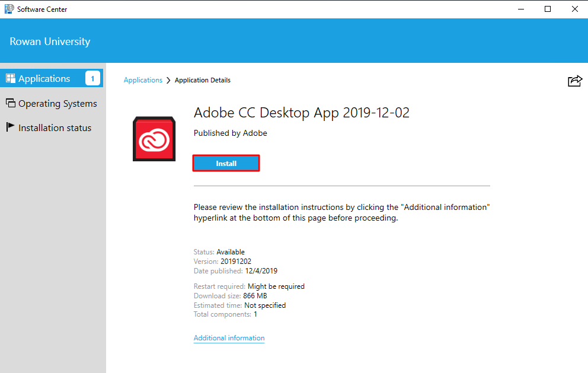The image size is (588, 373).
Task: Click the Rowan University header text
Action: [x=50, y=42]
